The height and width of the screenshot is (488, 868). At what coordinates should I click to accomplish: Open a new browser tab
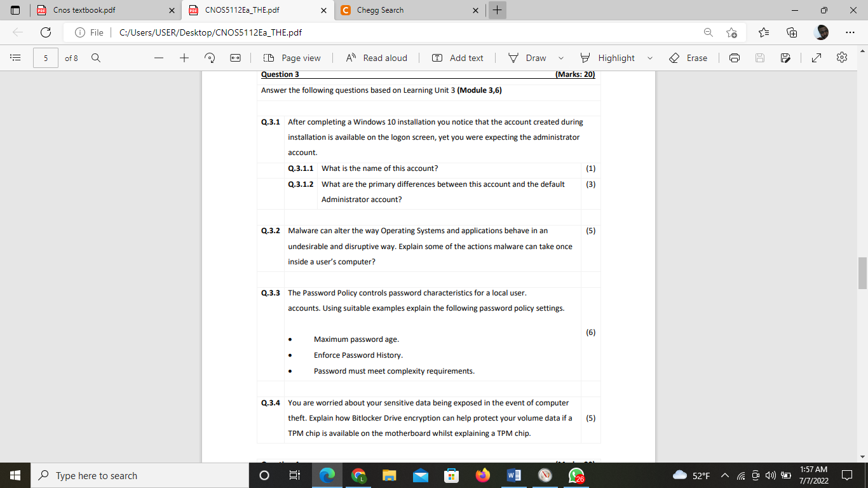[x=498, y=10]
